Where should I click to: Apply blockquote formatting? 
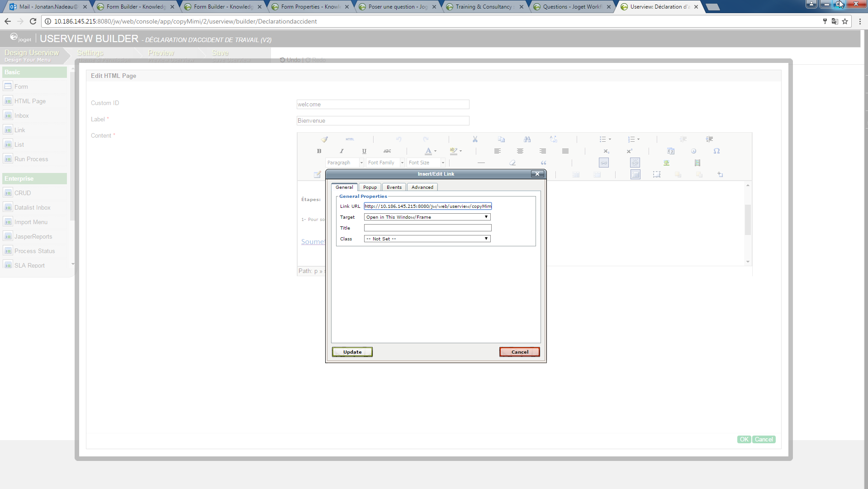(544, 163)
